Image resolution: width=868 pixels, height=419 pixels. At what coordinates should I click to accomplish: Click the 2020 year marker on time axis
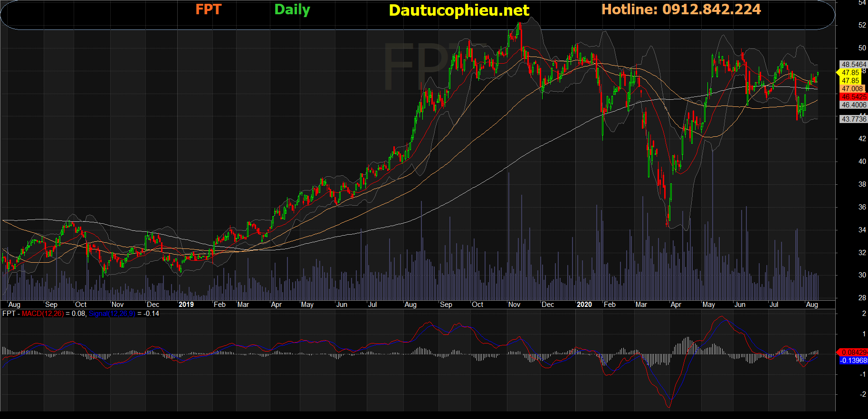click(x=584, y=305)
